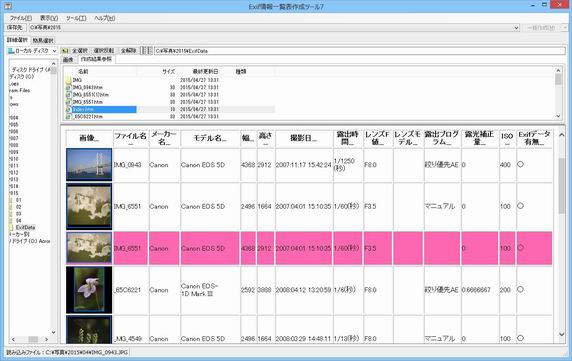The image size is (572, 361).
Task: Click the 全選択 button
Action: [80, 51]
